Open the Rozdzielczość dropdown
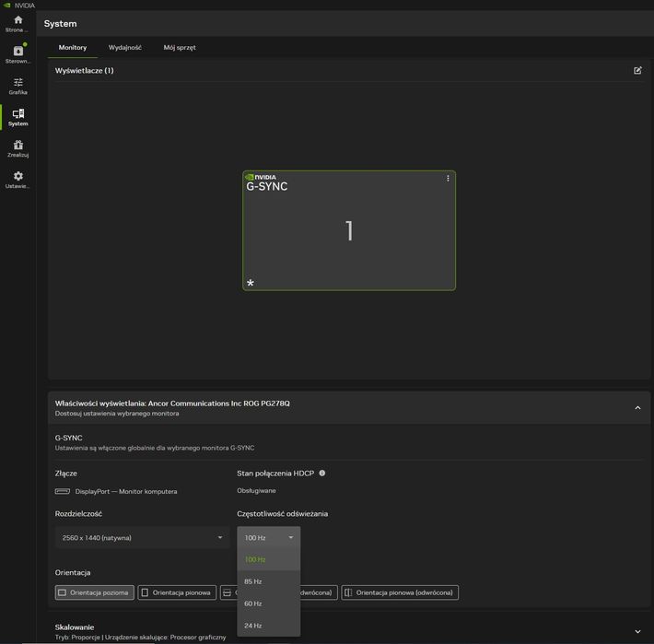The width and height of the screenshot is (654, 644). (142, 538)
